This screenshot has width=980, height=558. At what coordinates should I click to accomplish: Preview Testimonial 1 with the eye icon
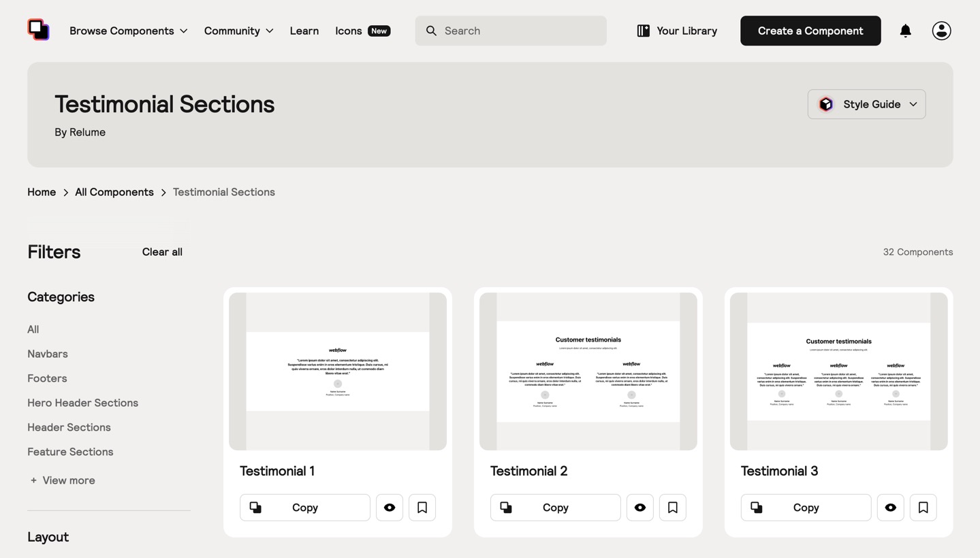pos(390,508)
